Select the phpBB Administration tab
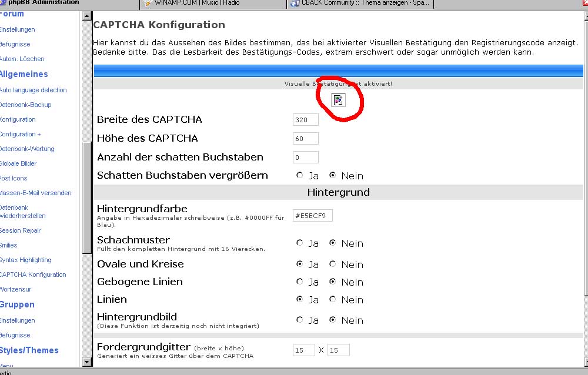 [44, 3]
